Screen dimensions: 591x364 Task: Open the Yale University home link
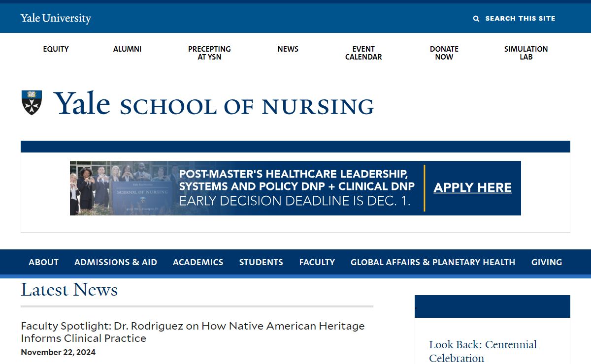tap(56, 18)
